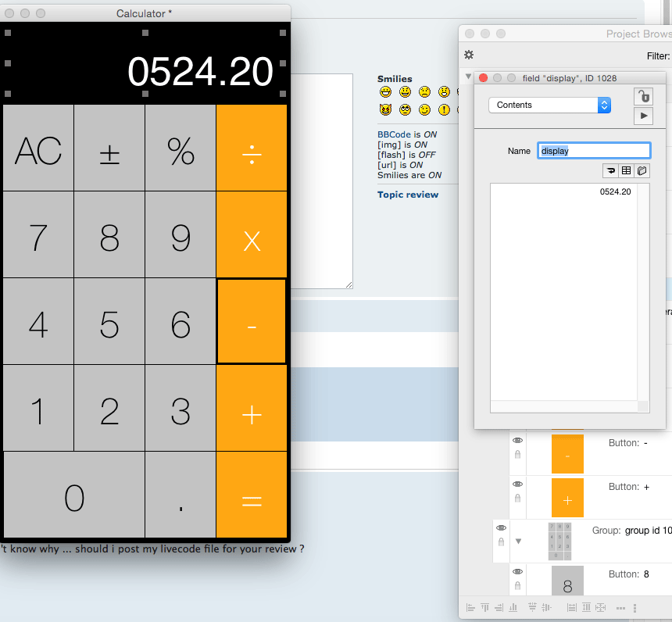Open the Contents dropdown in the inspector
This screenshot has width=672, height=622.
coord(549,105)
